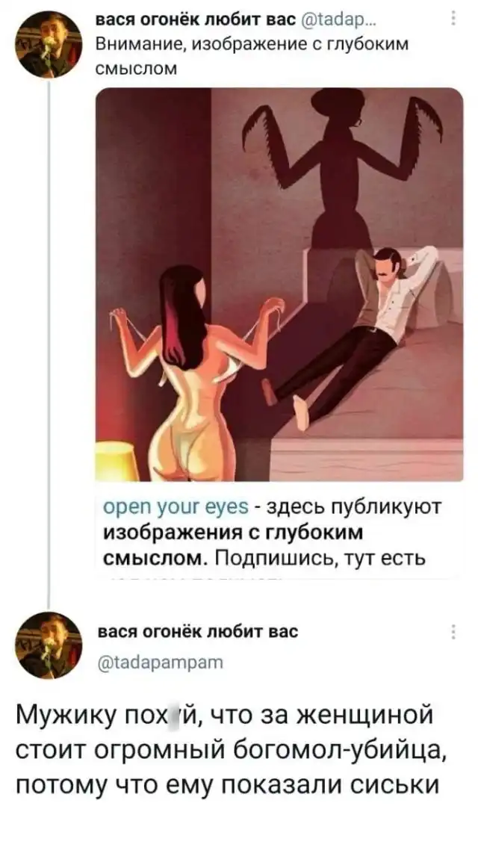This screenshot has height=868, width=478.
Task: Click 'Подпишись, тут есть' text in caption
Action: [320, 559]
